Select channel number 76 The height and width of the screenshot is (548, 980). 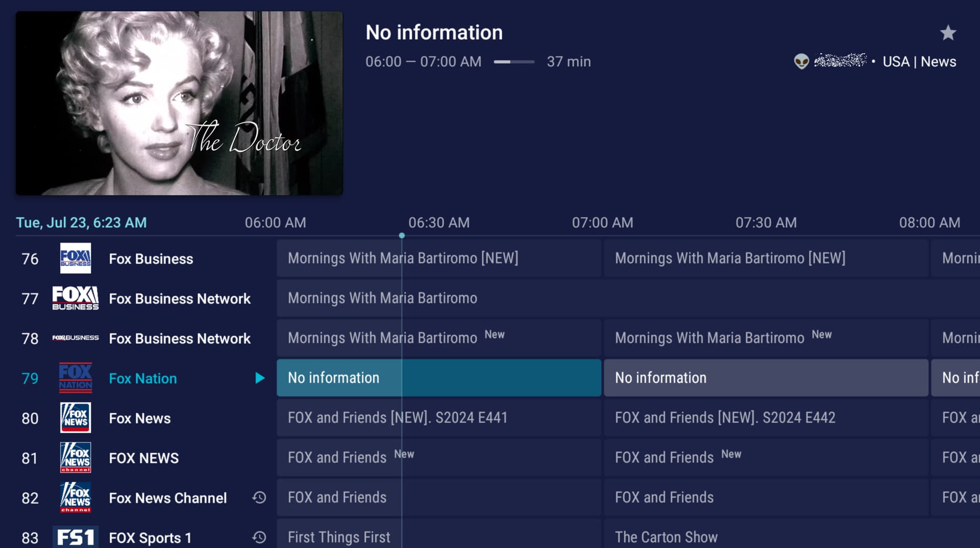click(x=30, y=259)
